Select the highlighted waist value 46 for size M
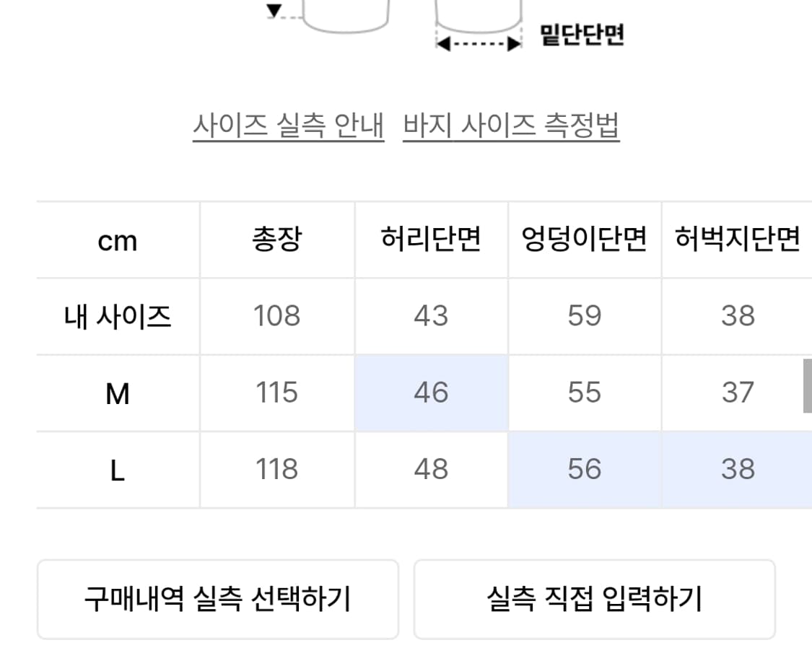 tap(431, 393)
